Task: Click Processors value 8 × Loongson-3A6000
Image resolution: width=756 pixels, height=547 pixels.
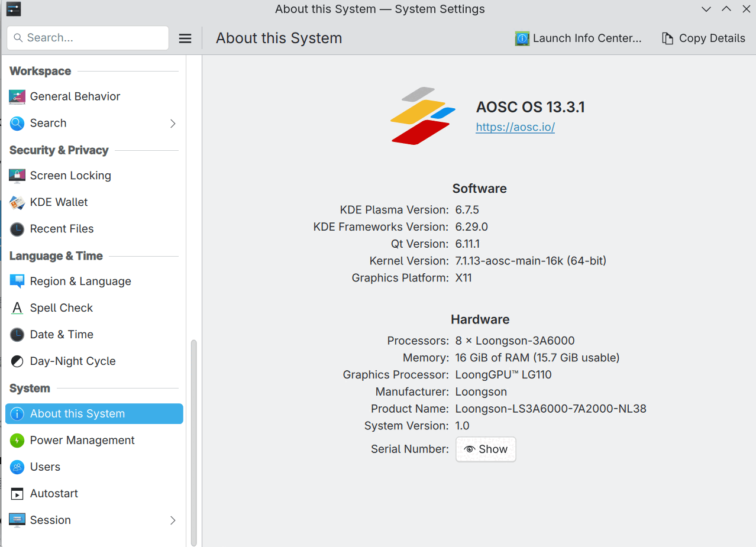Action: (515, 341)
